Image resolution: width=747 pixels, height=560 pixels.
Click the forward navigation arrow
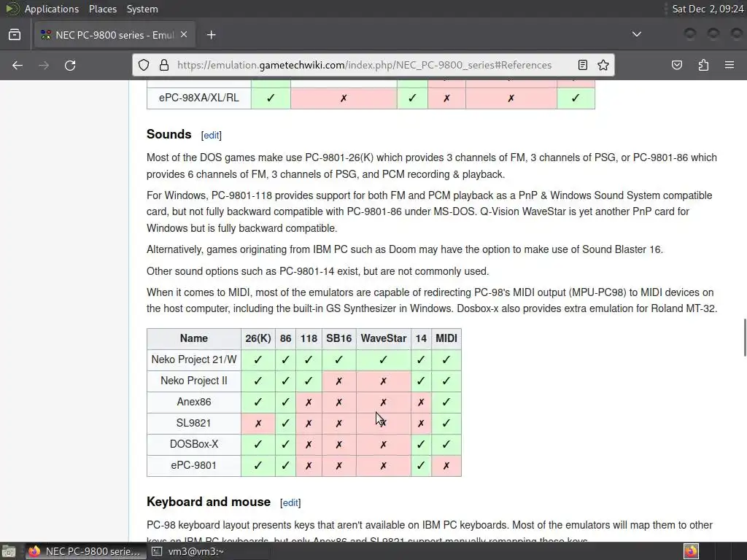pyautogui.click(x=44, y=65)
